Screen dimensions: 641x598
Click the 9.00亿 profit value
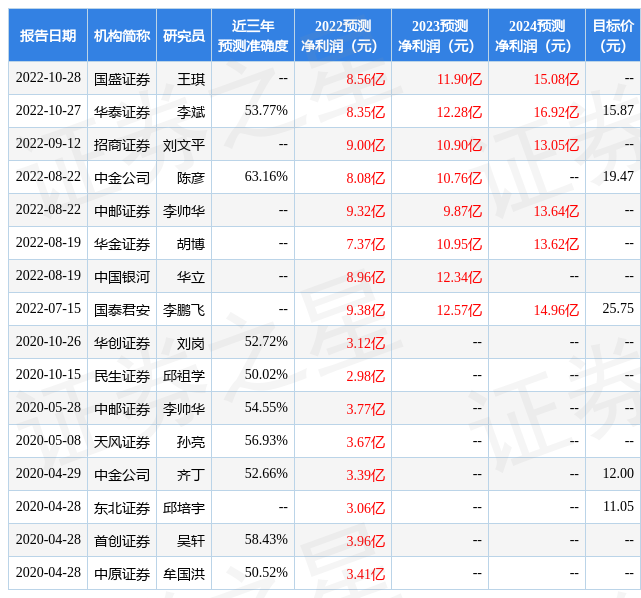(365, 145)
